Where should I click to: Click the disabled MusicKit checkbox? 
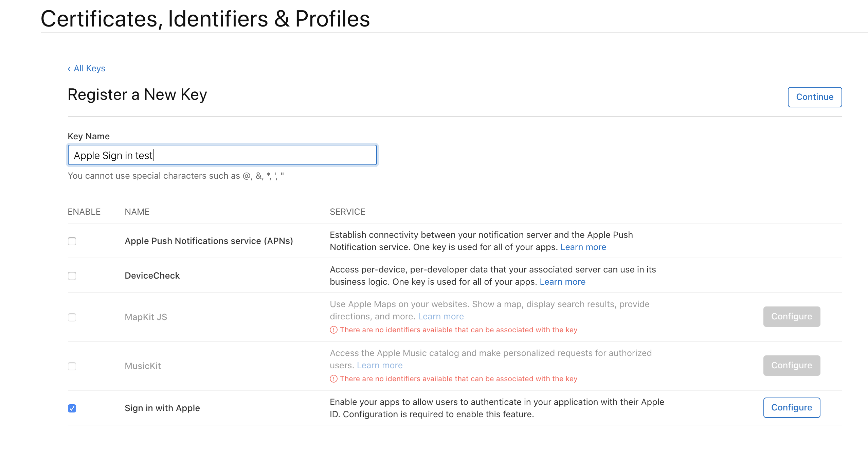(x=72, y=366)
